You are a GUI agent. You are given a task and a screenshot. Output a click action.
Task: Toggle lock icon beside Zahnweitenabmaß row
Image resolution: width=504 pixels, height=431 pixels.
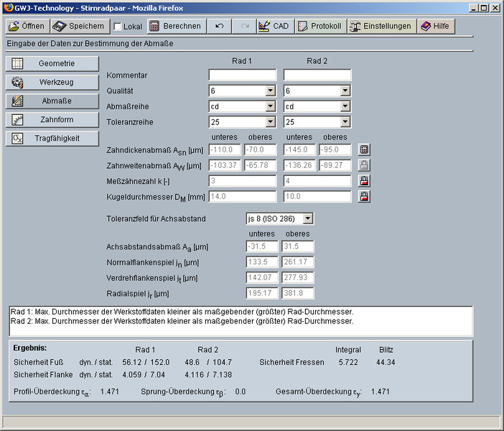click(364, 165)
